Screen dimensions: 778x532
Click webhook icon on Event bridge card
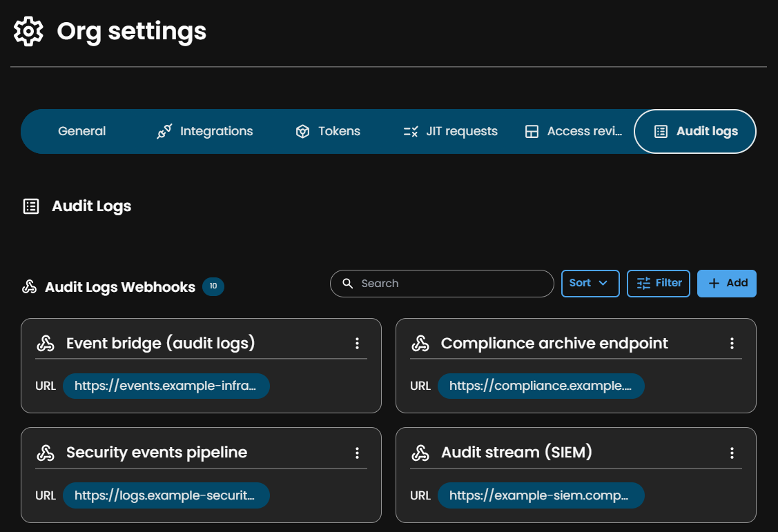pyautogui.click(x=46, y=344)
